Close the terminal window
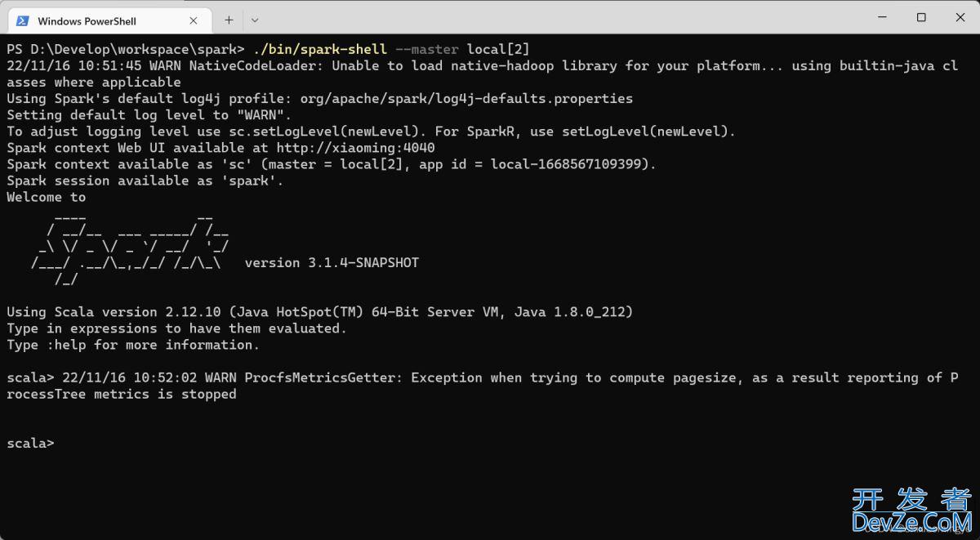Screen dimensions: 980x540 click(x=959, y=17)
